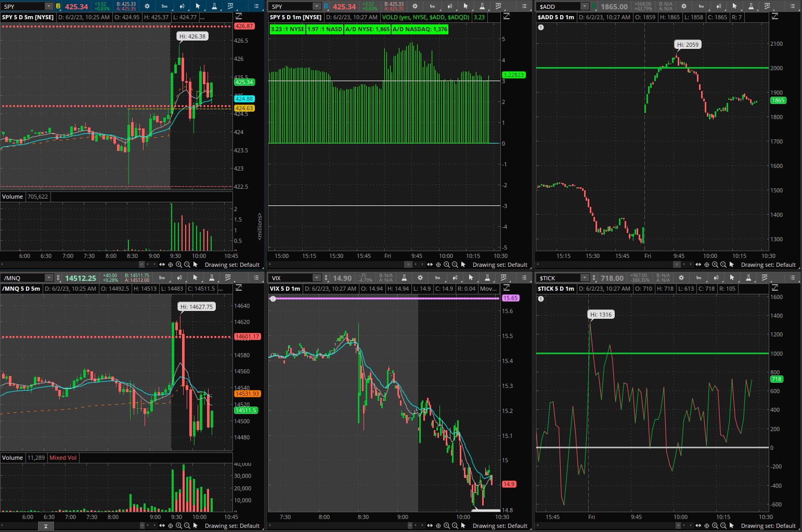Open studies flask icon in $ADD panel
The image size is (802, 532).
click(x=751, y=6)
